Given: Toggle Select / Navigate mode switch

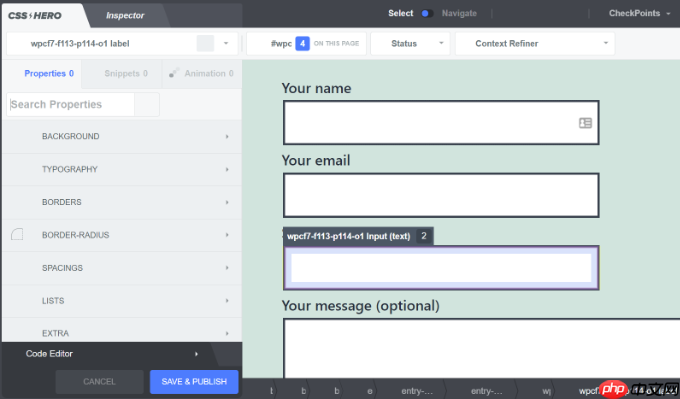Looking at the screenshot, I should (x=427, y=13).
